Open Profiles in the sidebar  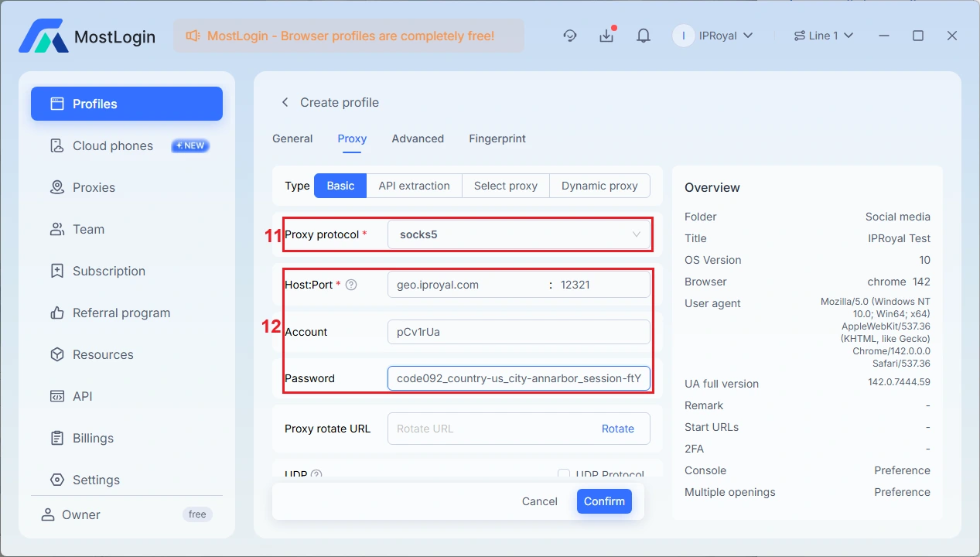pos(127,104)
